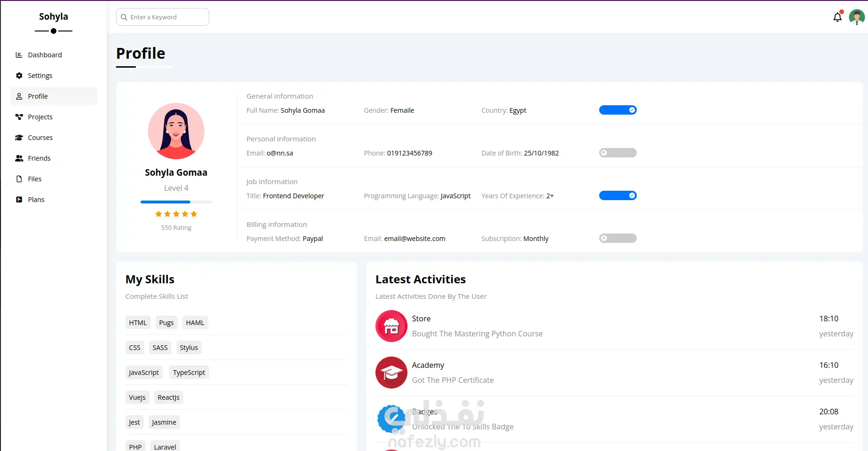
Task: Click Got The PHP Certificate text
Action: 453,380
